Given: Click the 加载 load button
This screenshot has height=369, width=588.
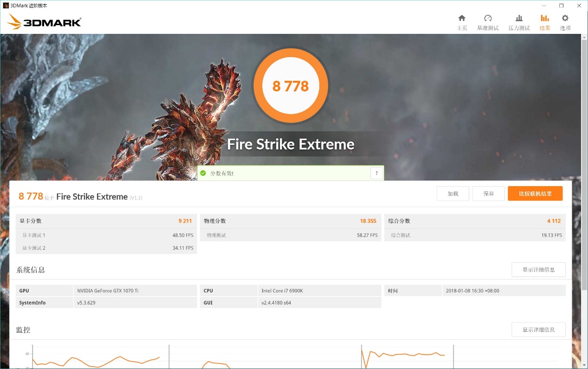Looking at the screenshot, I should pos(453,194).
